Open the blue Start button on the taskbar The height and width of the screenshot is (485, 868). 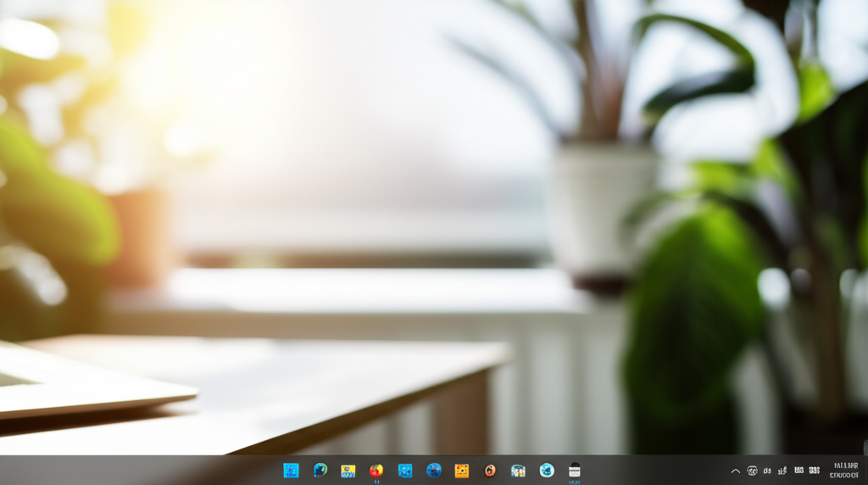[291, 471]
